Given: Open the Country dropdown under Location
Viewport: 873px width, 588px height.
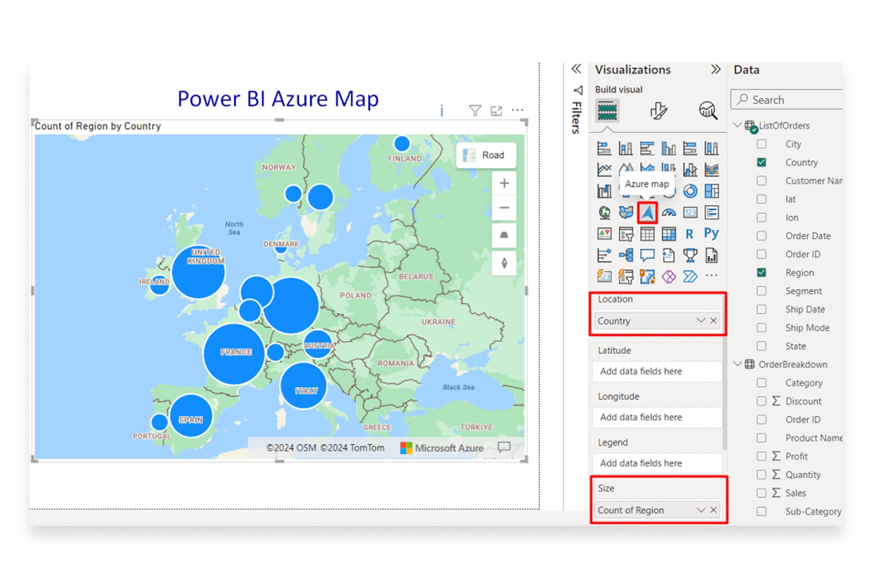Looking at the screenshot, I should tap(700, 321).
